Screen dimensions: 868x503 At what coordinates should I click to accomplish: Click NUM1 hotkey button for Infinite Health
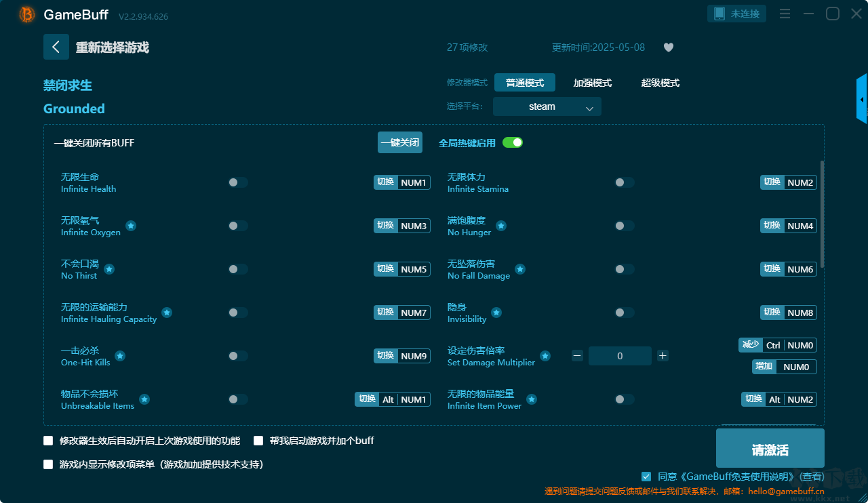(402, 182)
